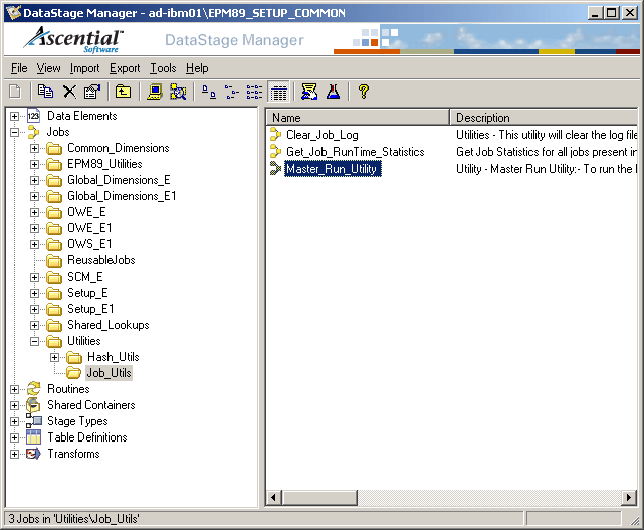Click the Shared Containers tree icon
Viewport: 644px width, 530px height.
[x=33, y=405]
